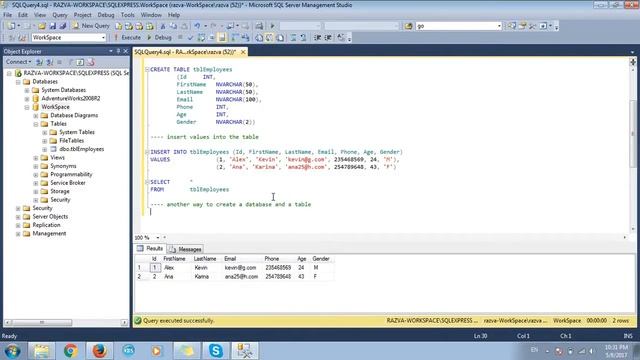Viewport: 640px width, 360px height.
Task: Close the SQLQuery4.sql tab
Action: [x=243, y=52]
